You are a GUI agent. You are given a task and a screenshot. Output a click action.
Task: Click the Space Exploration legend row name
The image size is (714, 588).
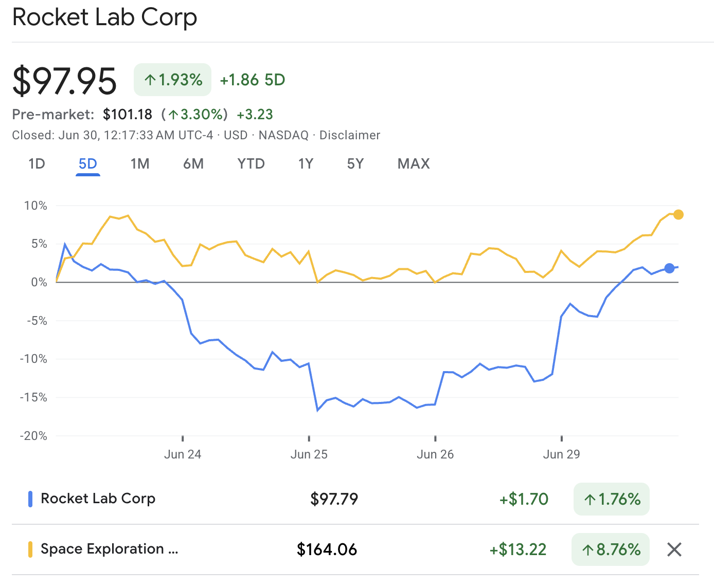point(110,549)
